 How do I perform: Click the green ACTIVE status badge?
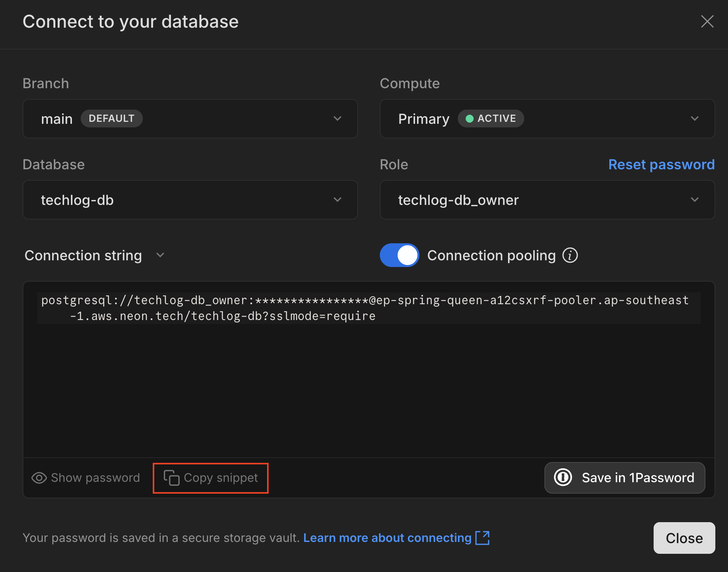pos(491,119)
